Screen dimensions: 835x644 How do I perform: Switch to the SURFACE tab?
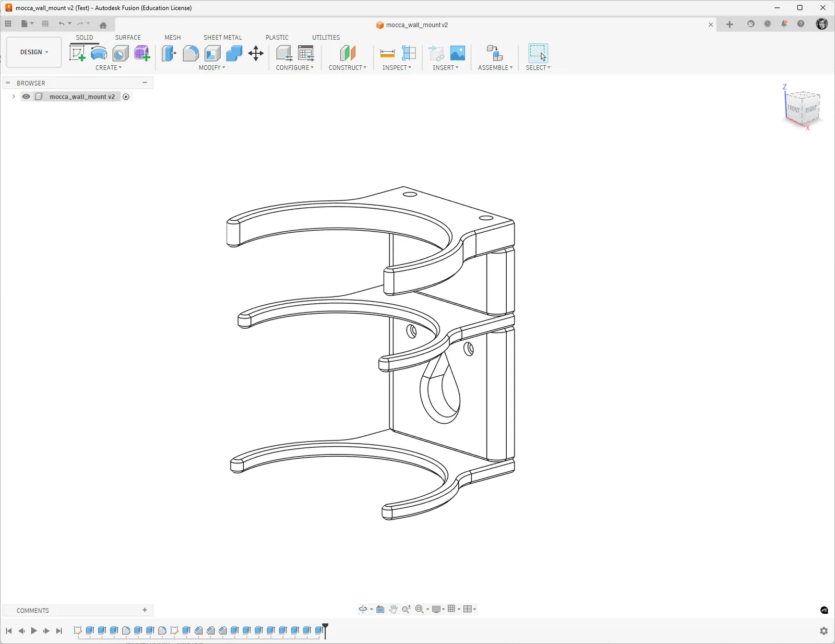point(128,38)
